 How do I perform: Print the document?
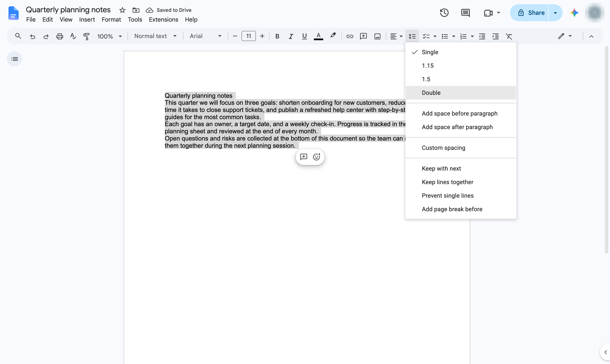tap(60, 36)
